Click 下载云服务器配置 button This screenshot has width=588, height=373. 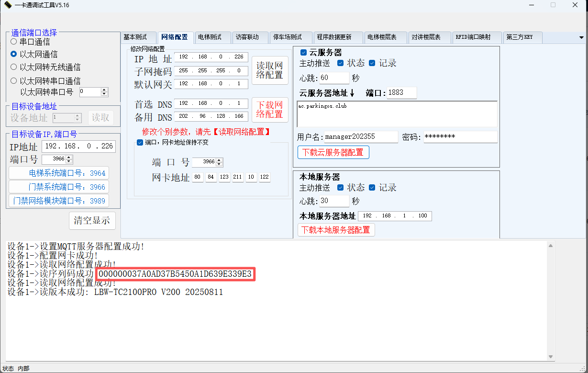(x=333, y=152)
